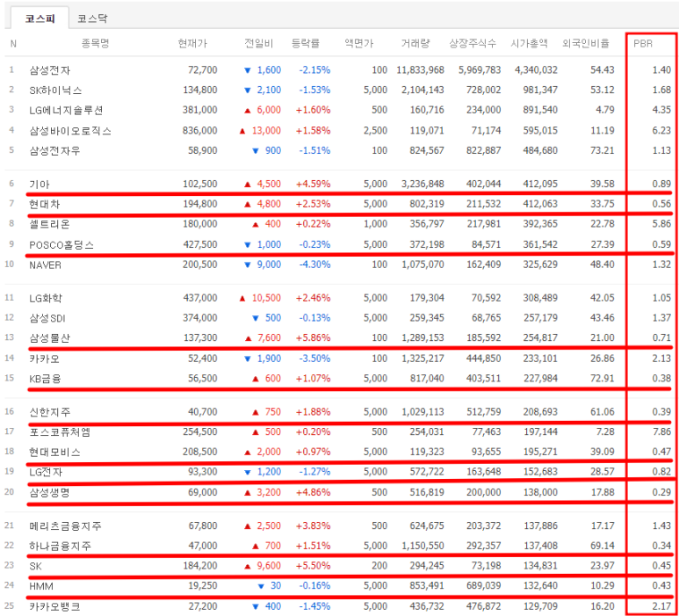Click NAVER price 200,500
Image resolution: width=679 pixels, height=616 pixels.
point(200,265)
